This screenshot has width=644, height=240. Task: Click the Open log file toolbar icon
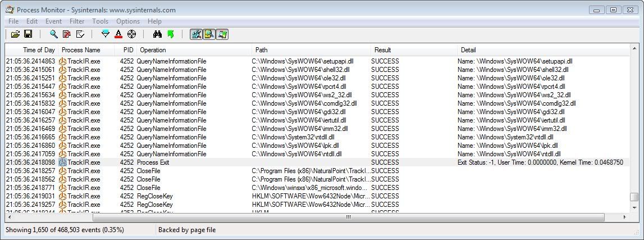(x=15, y=34)
